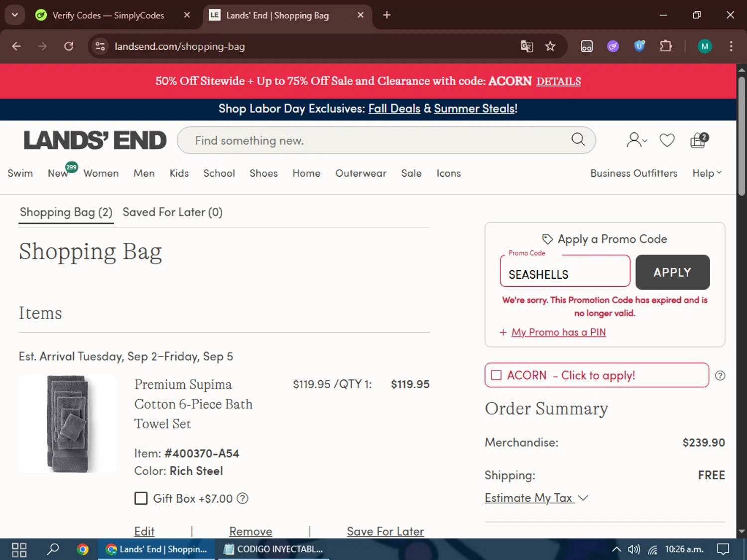Go to Lands' End home logo
This screenshot has height=560, width=747.
point(95,140)
